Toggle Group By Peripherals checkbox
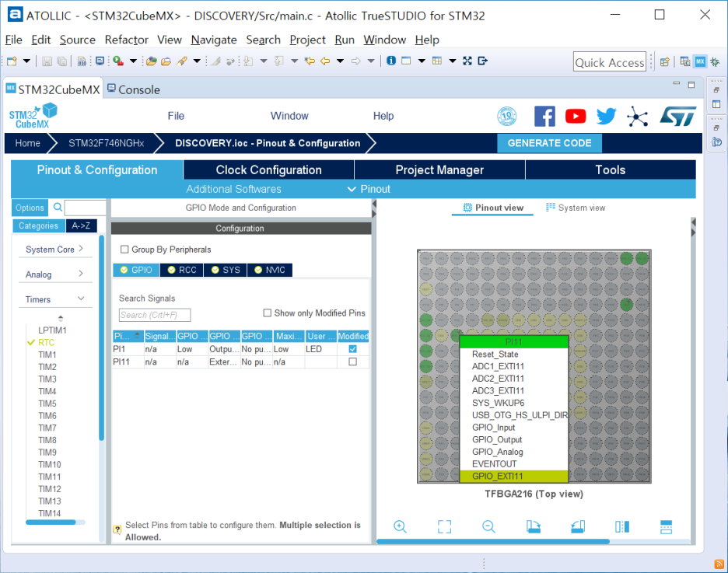Viewport: 728px width, 573px height. [x=124, y=250]
